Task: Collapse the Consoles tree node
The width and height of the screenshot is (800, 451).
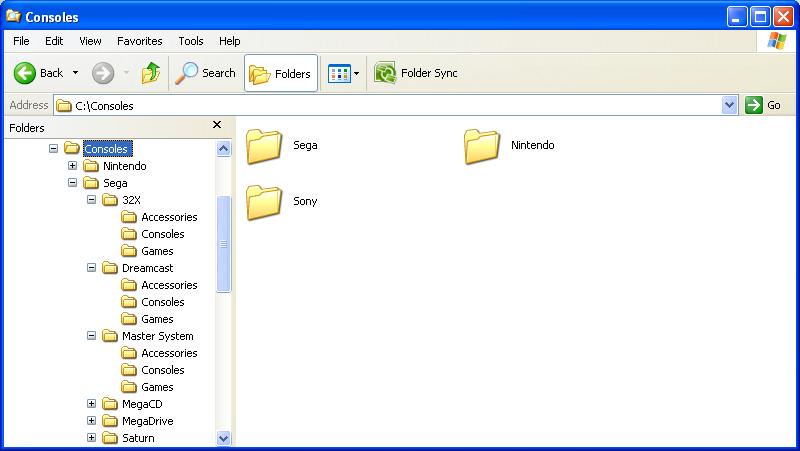Action: [54, 148]
